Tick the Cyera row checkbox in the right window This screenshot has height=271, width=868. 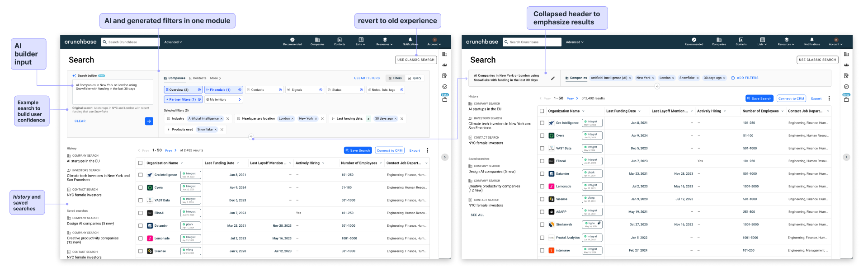(x=542, y=135)
